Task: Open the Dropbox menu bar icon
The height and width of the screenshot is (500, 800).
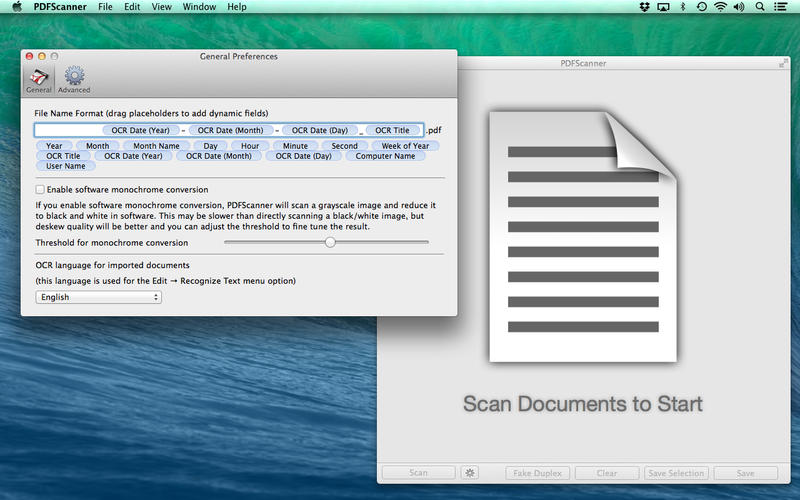Action: (644, 7)
